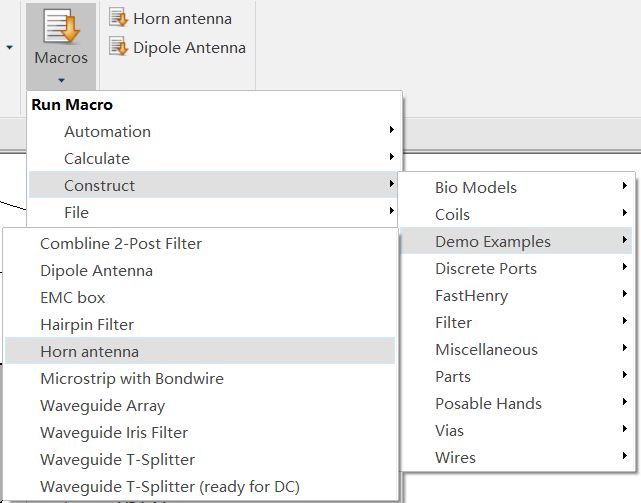Open the Coils submenu

pos(517,214)
